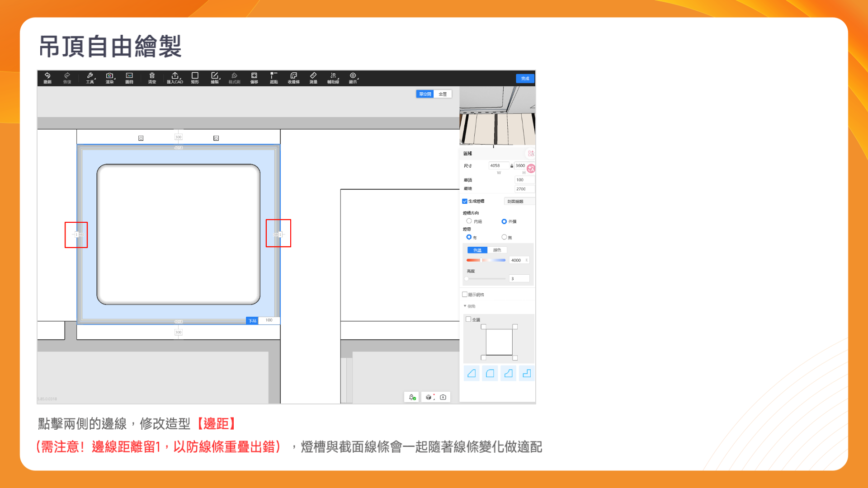The image size is (868, 488).
Task: Switch to the 顏色 tab
Action: coord(497,250)
